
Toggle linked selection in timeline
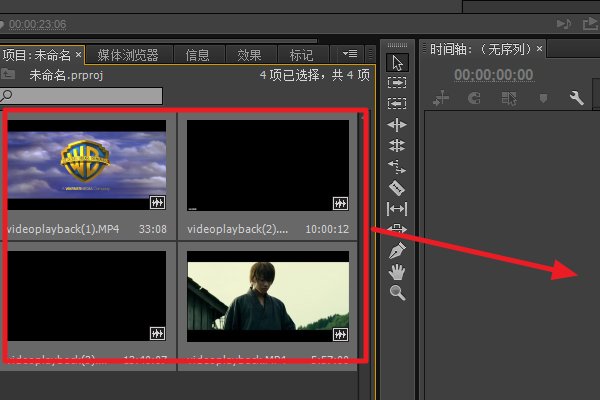(509, 98)
